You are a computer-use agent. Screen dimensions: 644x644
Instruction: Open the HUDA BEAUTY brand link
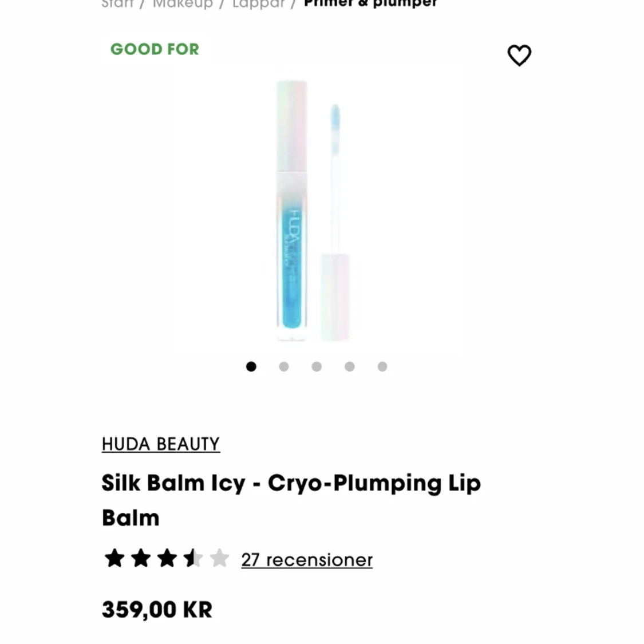[161, 444]
